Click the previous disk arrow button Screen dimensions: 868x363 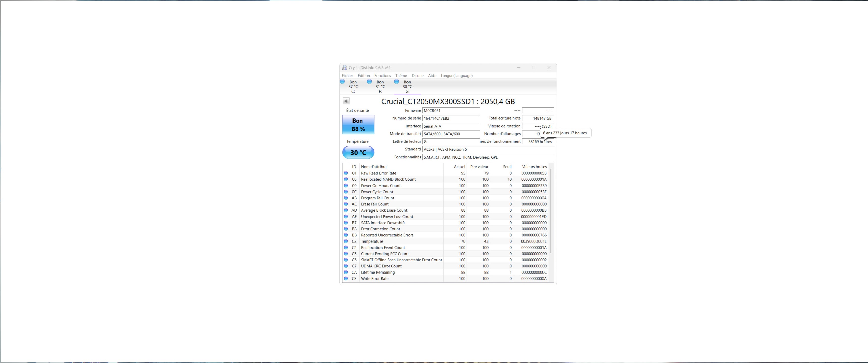tap(346, 101)
